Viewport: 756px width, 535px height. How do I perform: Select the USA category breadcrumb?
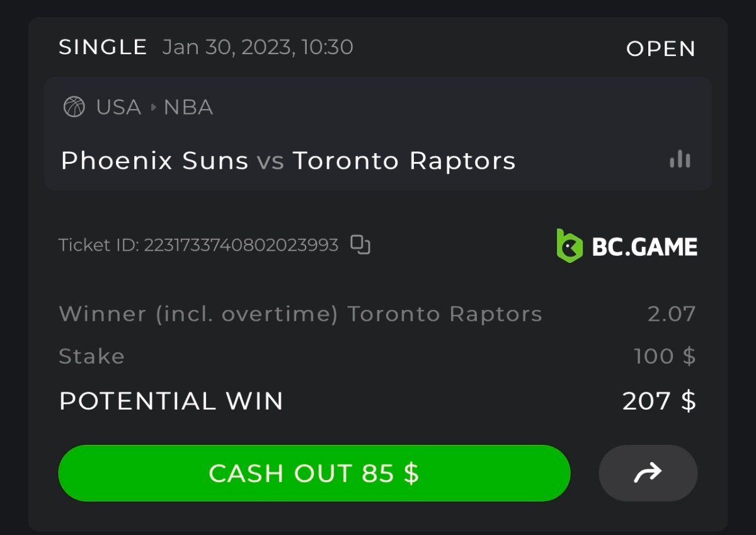pos(118,107)
